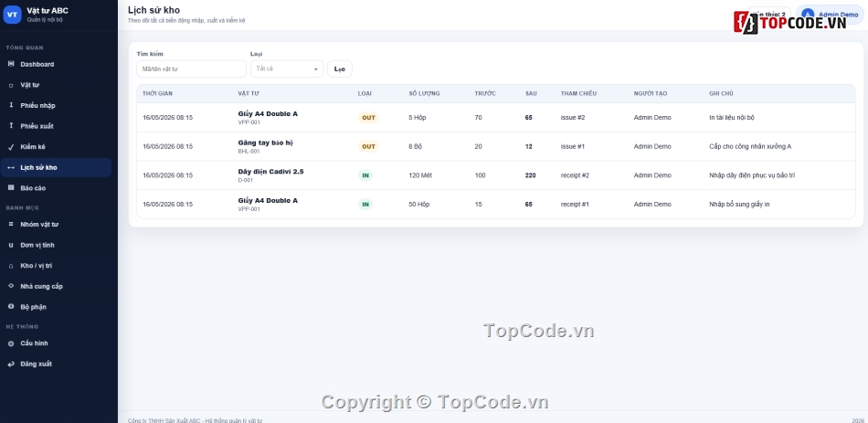Click note Nhập dây điện phục vụ bảo trì

752,175
